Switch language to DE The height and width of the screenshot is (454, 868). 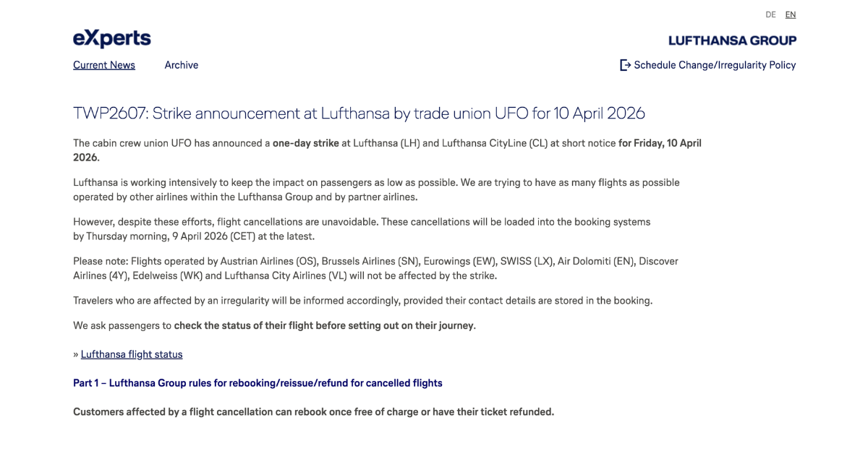(770, 14)
